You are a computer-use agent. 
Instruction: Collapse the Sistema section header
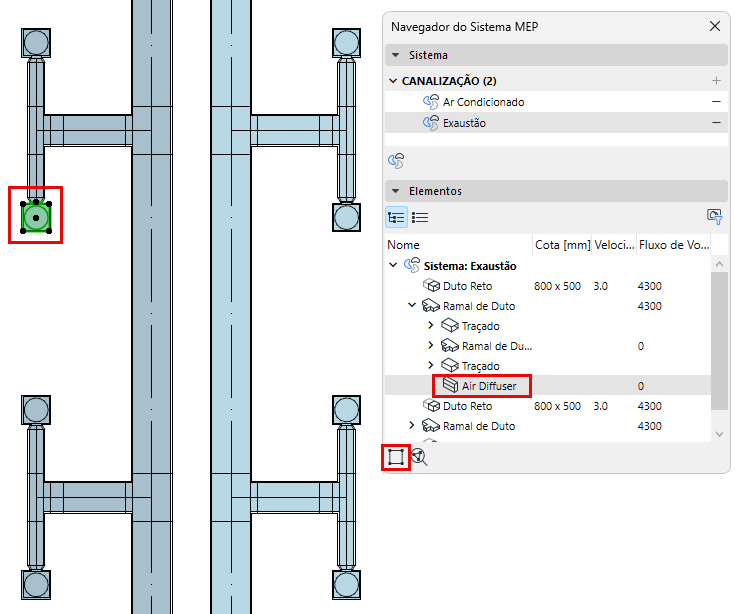(x=396, y=55)
